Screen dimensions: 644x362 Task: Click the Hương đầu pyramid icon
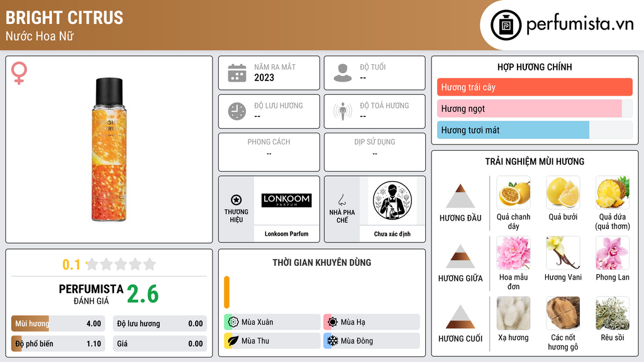(x=460, y=196)
